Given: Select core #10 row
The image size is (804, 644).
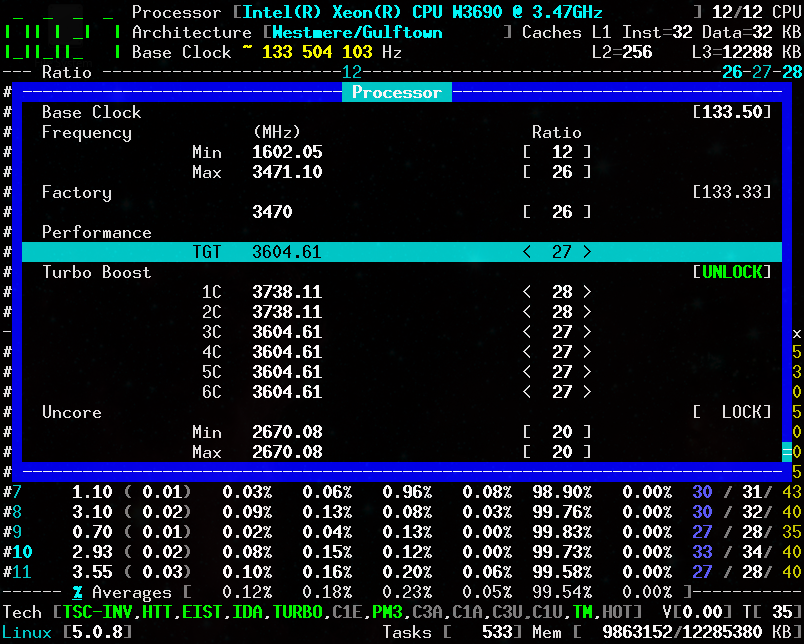Looking at the screenshot, I should coord(402,552).
